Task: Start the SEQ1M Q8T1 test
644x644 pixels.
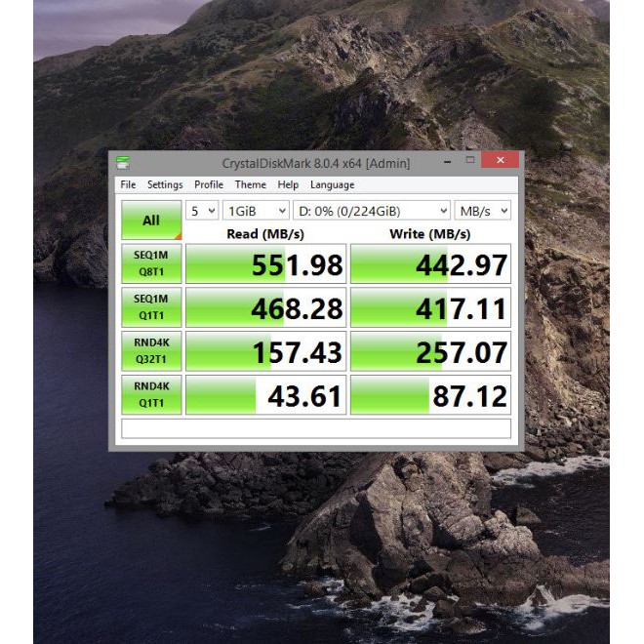Action: click(151, 263)
